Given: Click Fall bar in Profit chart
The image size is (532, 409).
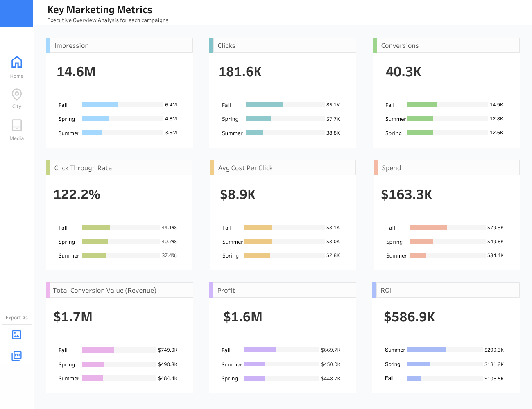Looking at the screenshot, I should tap(260, 350).
